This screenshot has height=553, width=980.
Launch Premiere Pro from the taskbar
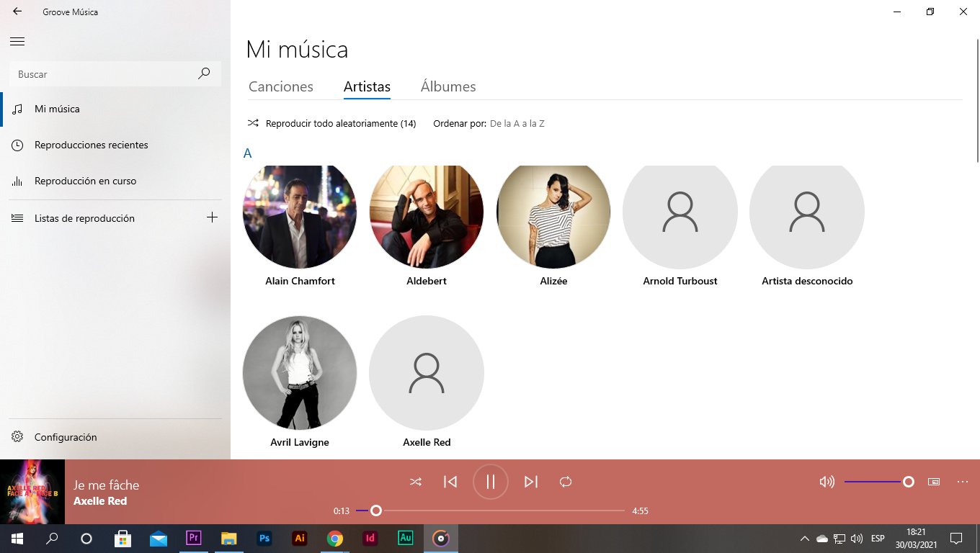pyautogui.click(x=194, y=539)
